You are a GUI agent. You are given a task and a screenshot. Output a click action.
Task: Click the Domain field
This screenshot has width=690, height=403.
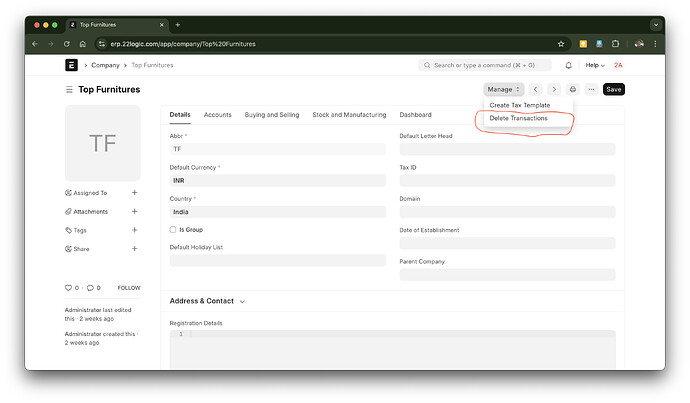point(507,212)
